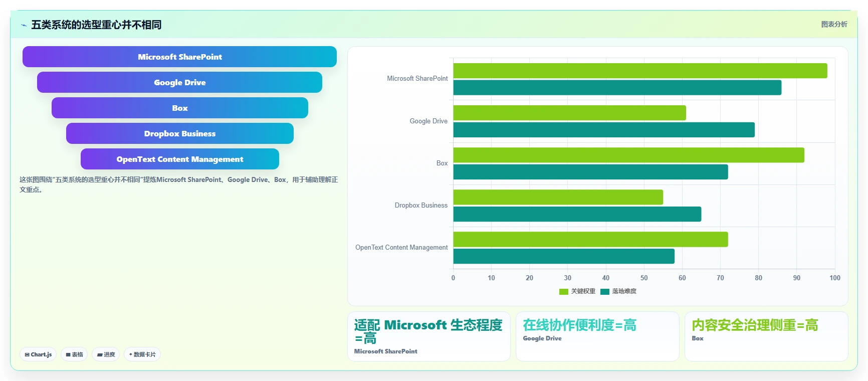
Task: Toggle the 落地难度 legend entry
Action: (x=618, y=291)
